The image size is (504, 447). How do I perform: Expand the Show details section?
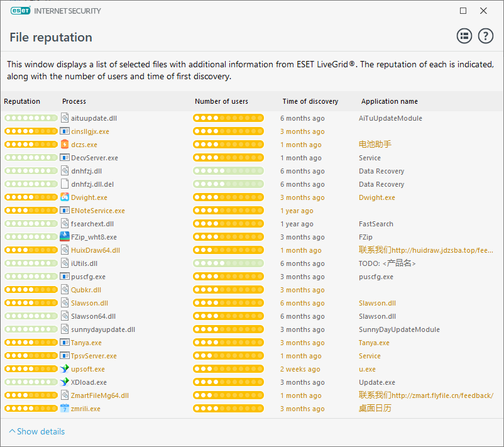[x=36, y=431]
